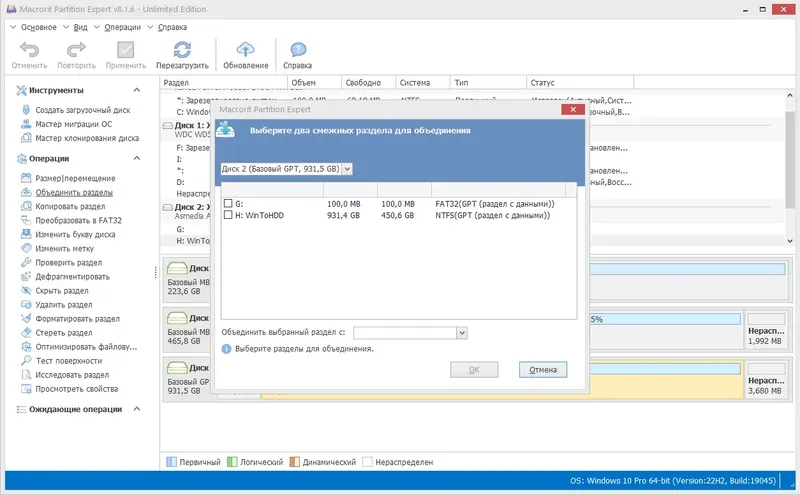Screen dimensions: 800x495
Task: Select Размер|перемещение operation
Action: 75,178
